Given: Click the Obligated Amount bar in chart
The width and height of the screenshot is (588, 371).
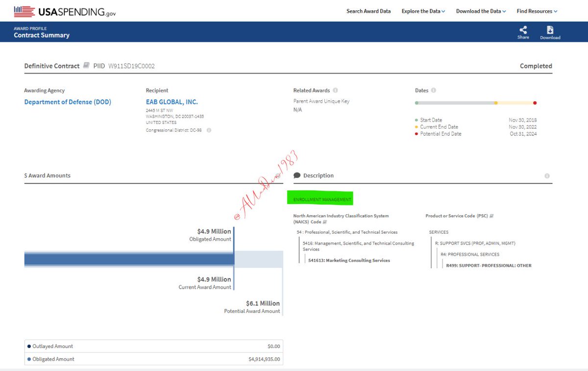Looking at the screenshot, I should coord(129,259).
